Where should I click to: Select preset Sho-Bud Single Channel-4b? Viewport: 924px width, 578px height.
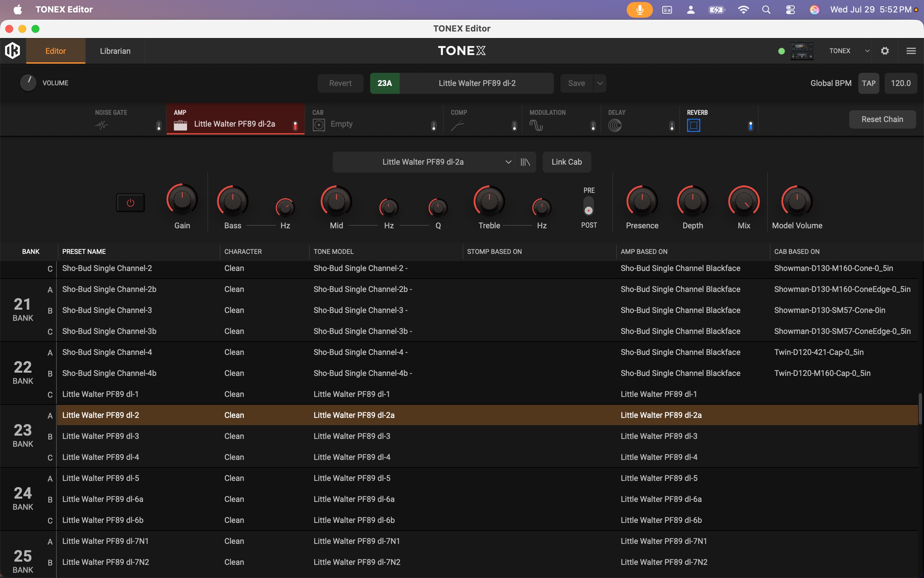(487, 373)
